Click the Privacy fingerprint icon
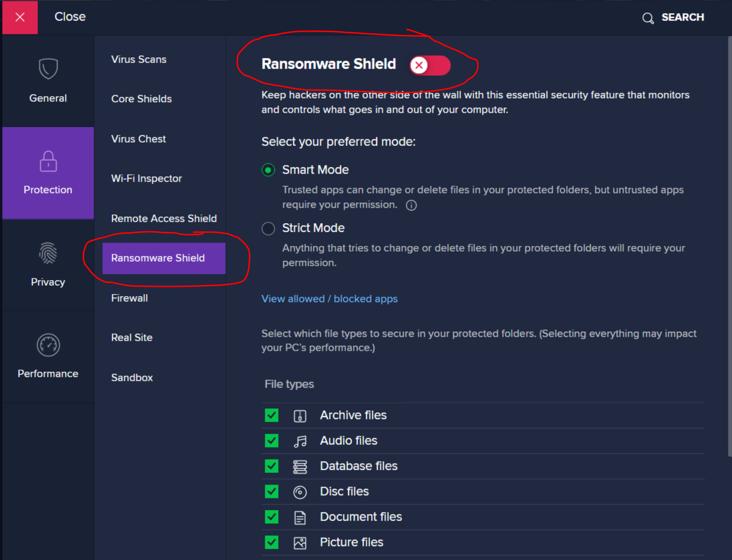 coord(48,253)
